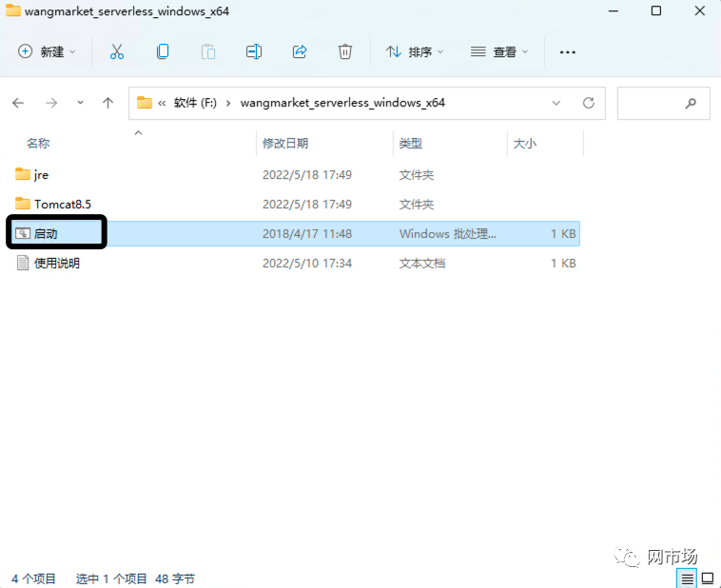Click the jre folder icon
721x588 pixels.
[23, 174]
